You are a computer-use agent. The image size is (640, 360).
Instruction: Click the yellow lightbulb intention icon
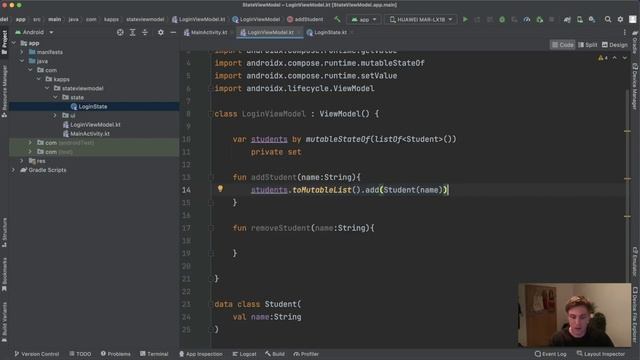(x=220, y=189)
